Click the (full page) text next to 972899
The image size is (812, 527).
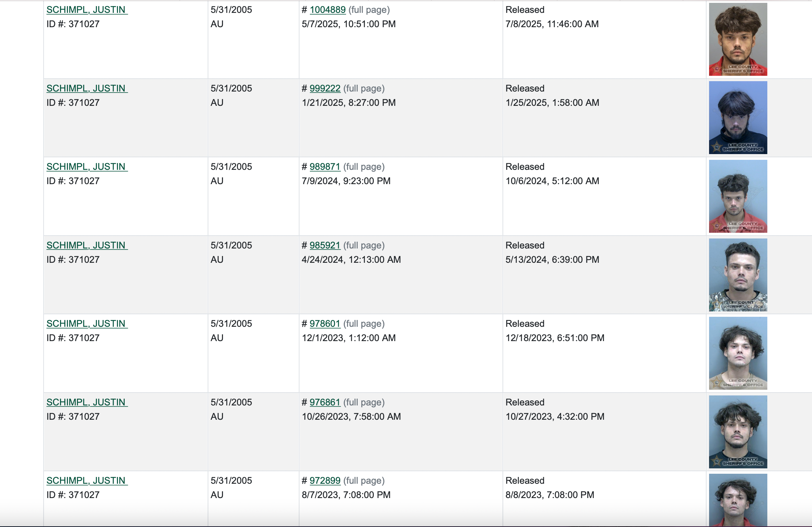[364, 481]
